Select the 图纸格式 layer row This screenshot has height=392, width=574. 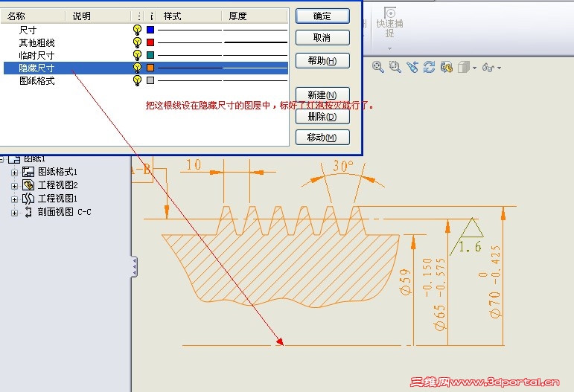[144, 80]
